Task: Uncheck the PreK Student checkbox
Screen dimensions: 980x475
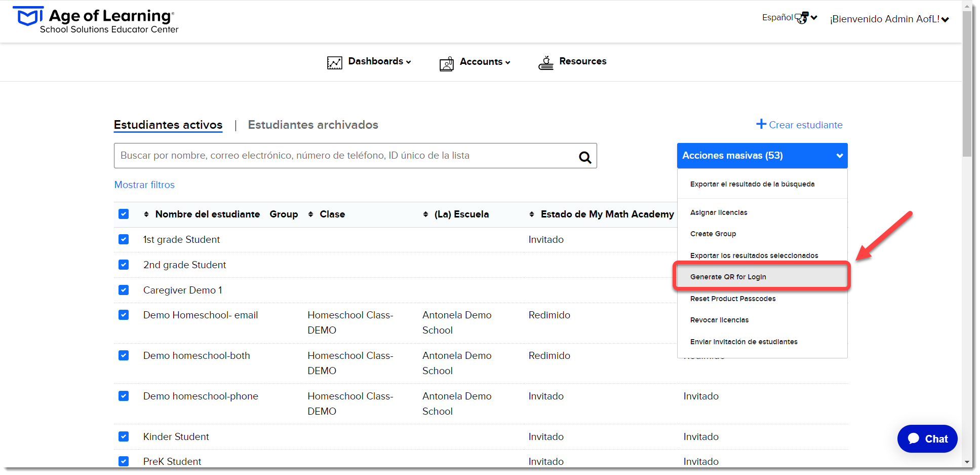Action: [x=124, y=461]
